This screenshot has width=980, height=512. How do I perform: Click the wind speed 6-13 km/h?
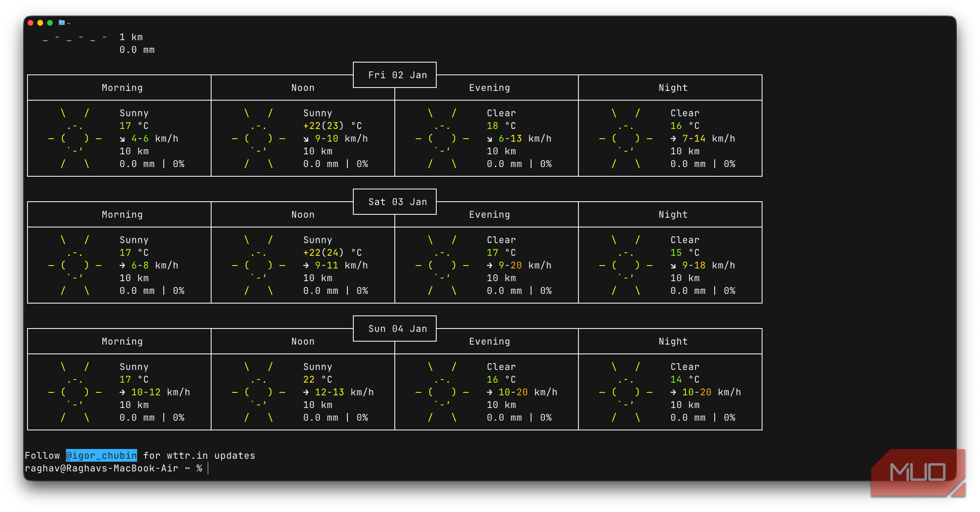[x=519, y=139]
